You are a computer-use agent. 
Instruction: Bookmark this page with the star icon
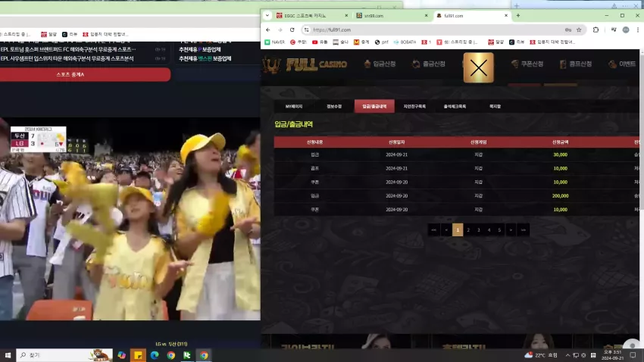click(579, 30)
